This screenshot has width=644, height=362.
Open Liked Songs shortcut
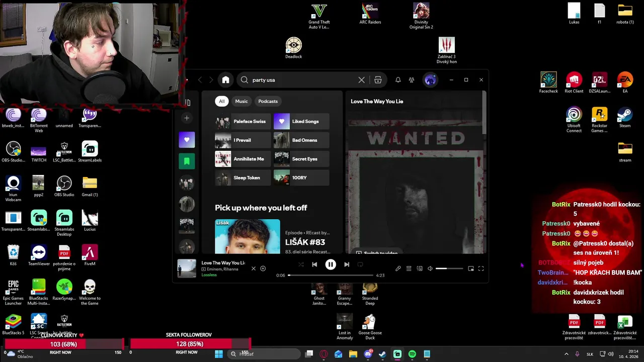[301, 121]
